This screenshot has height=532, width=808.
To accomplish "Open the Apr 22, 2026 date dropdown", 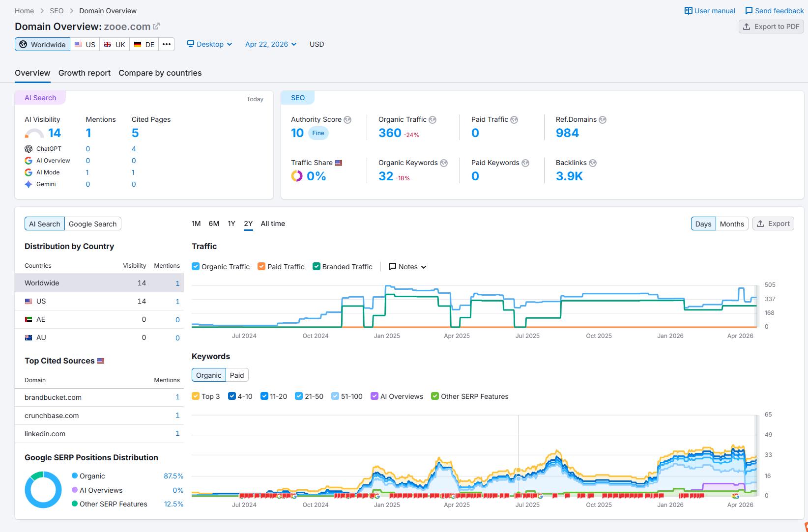I will point(271,44).
